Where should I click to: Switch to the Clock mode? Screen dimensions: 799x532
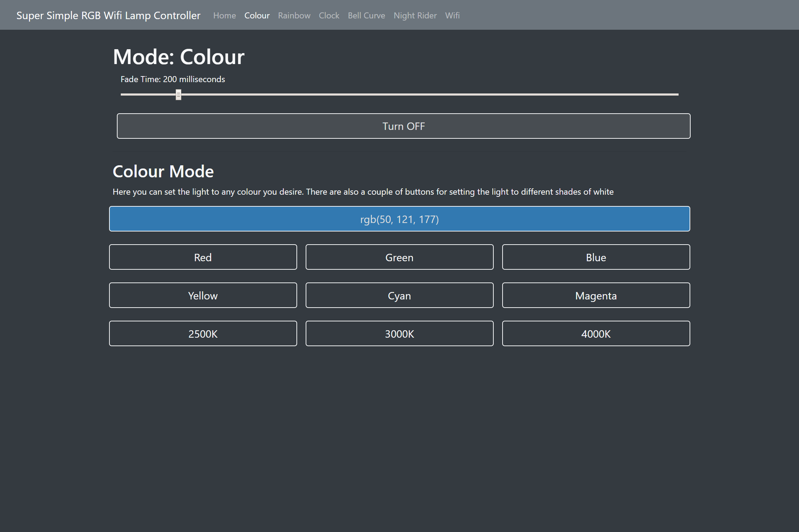[x=329, y=15]
